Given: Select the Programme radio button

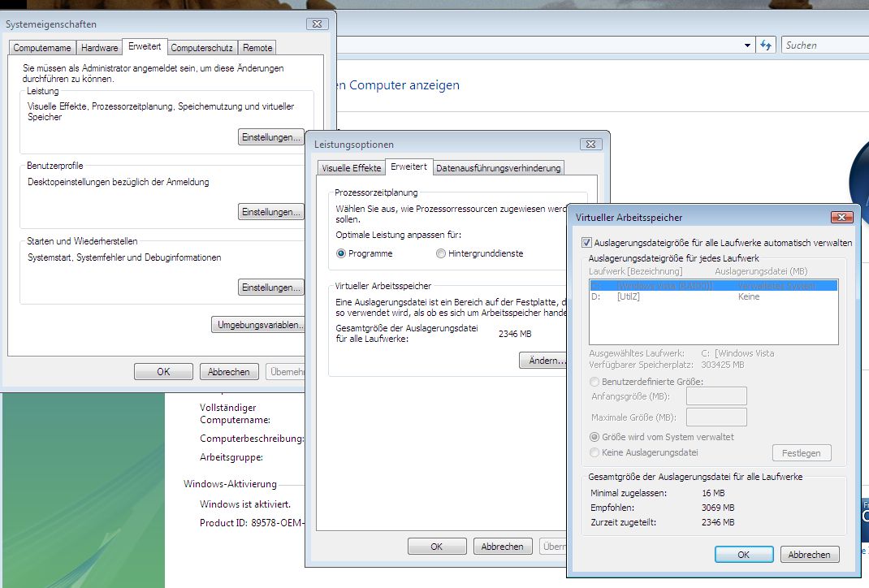Looking at the screenshot, I should pos(341,253).
